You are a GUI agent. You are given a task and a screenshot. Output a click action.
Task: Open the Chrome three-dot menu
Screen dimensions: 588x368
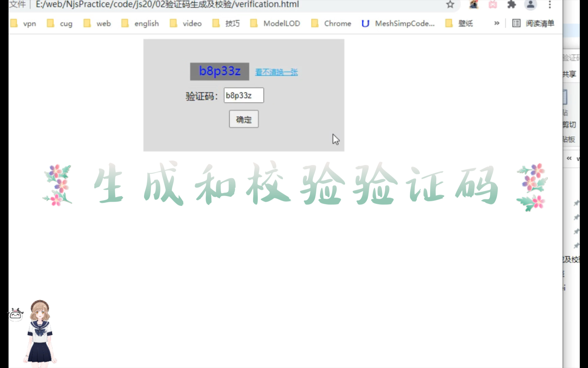tap(551, 5)
